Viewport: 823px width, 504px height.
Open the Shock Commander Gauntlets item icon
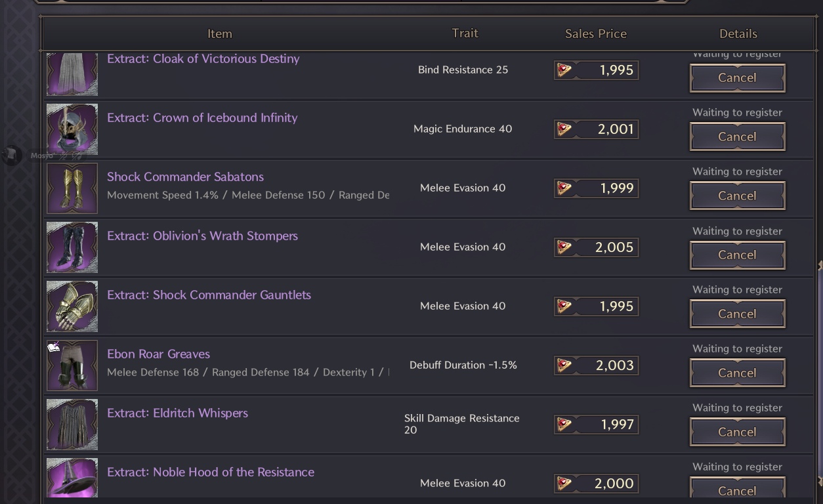72,306
